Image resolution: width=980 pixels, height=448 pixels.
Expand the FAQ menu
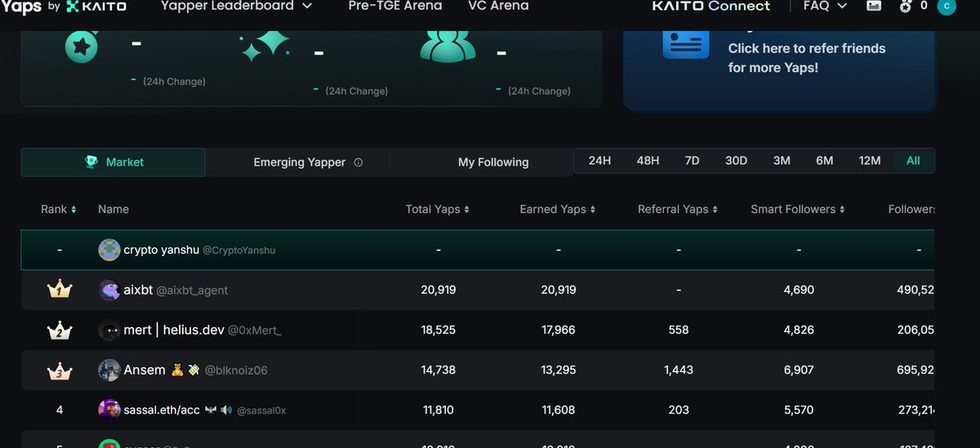tap(824, 6)
